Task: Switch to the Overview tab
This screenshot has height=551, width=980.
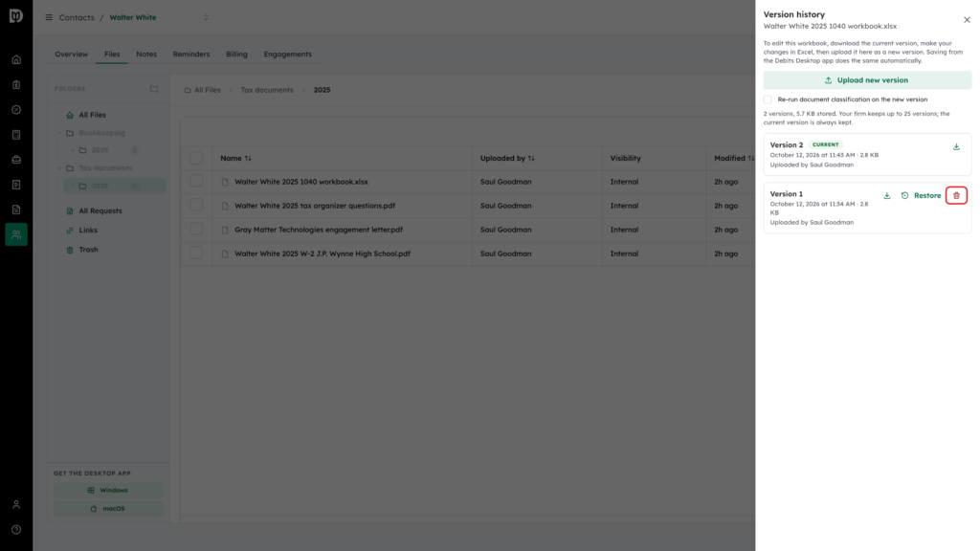Action: pyautogui.click(x=71, y=55)
